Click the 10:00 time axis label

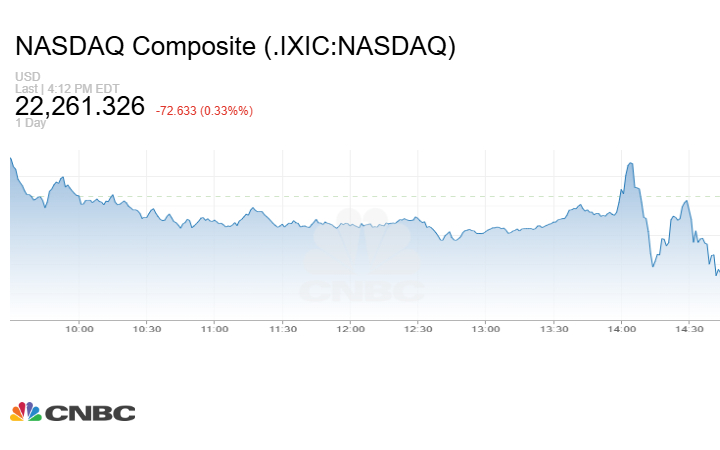79,328
